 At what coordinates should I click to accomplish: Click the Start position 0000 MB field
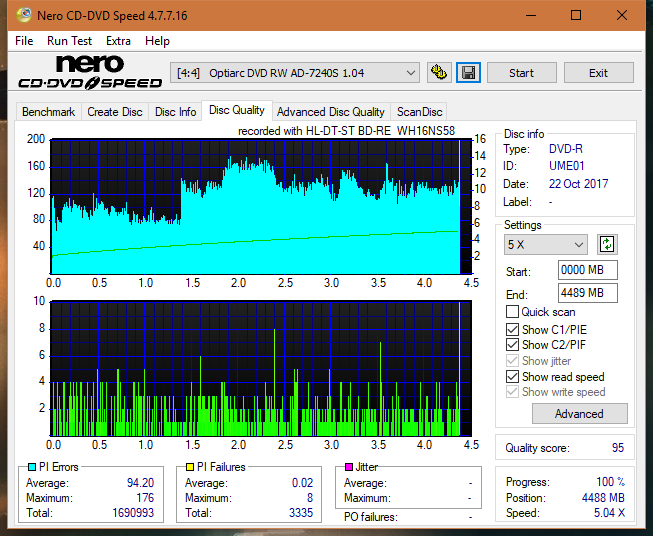(587, 270)
